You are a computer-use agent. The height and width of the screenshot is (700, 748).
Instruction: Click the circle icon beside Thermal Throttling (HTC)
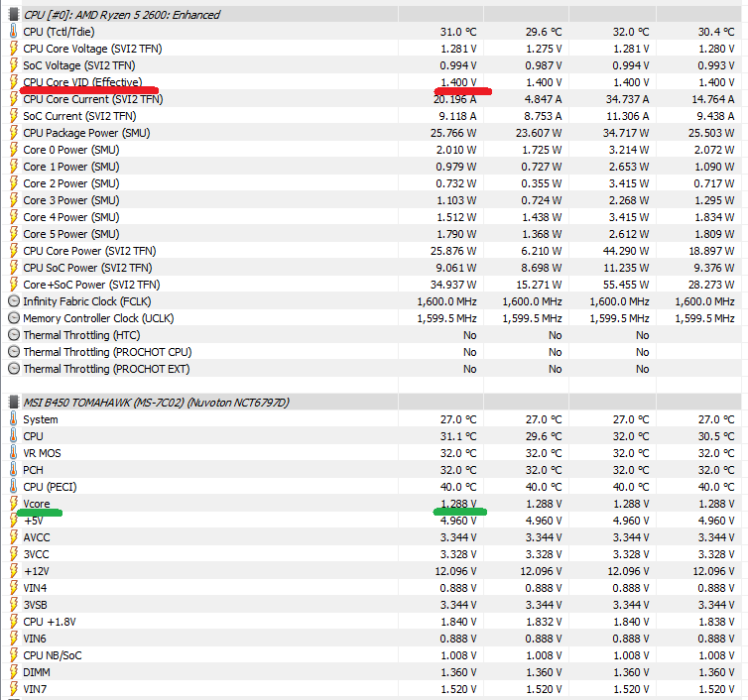coord(14,335)
